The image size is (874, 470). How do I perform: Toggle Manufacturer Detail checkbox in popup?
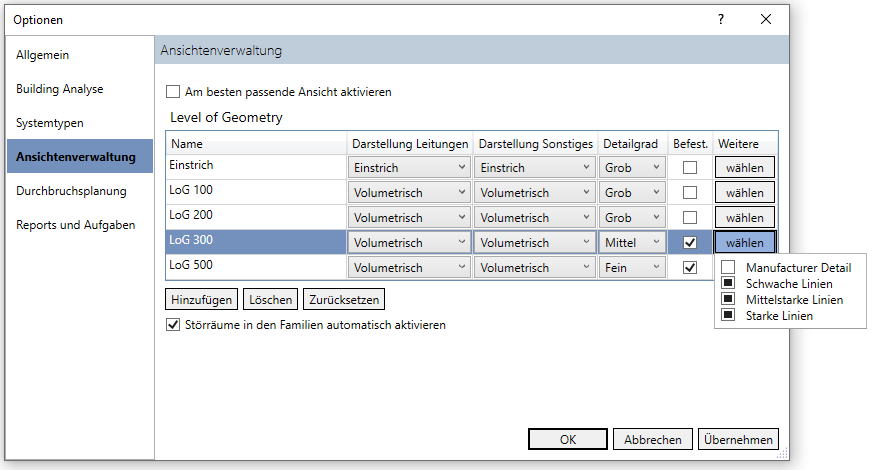pos(728,267)
